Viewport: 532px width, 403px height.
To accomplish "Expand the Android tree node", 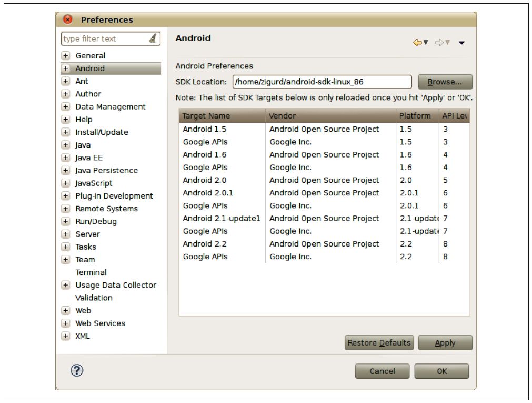I will 66,68.
